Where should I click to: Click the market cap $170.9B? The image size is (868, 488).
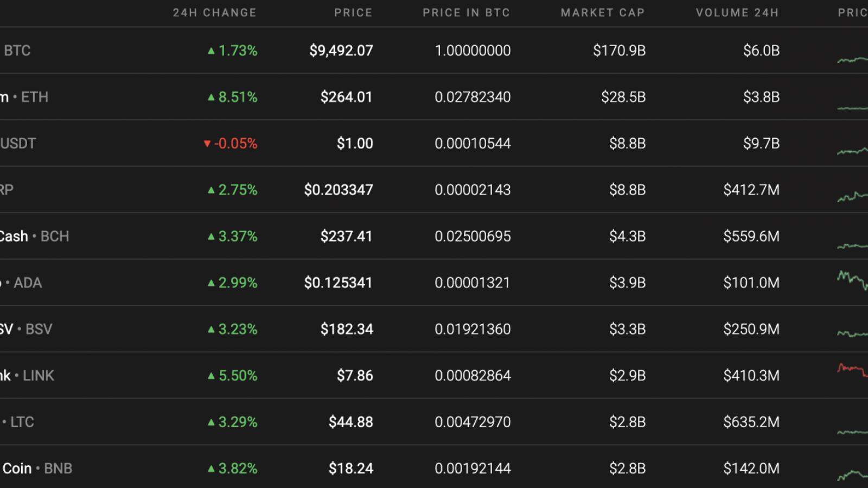point(619,51)
